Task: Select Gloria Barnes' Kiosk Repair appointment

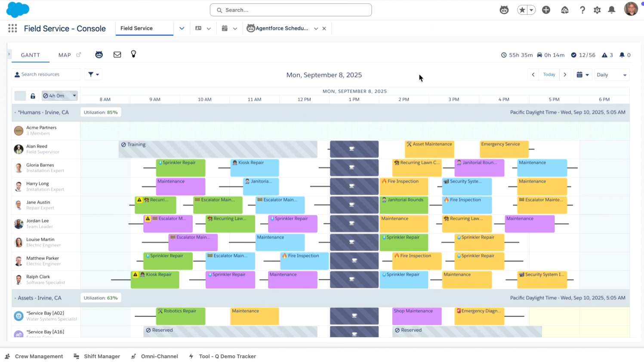Action: click(x=255, y=168)
